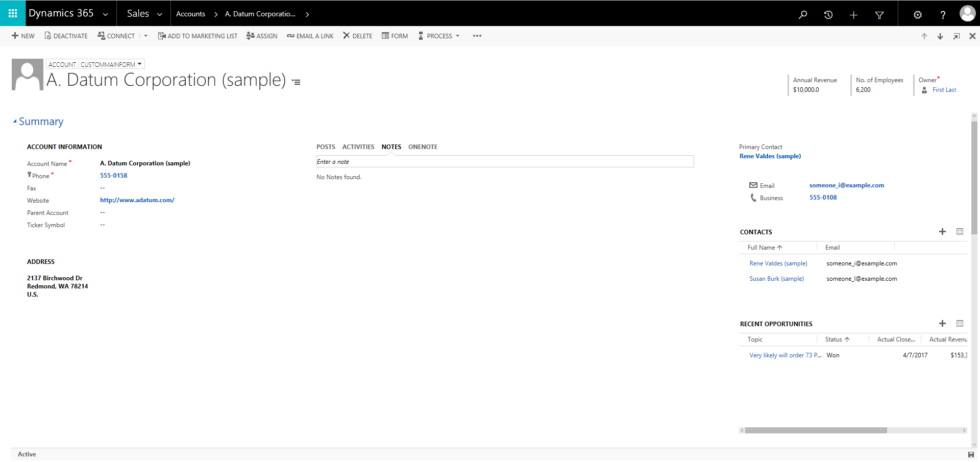The width and height of the screenshot is (980, 462).
Task: Open the Dynamics 365 app launcher grid
Action: [13, 13]
